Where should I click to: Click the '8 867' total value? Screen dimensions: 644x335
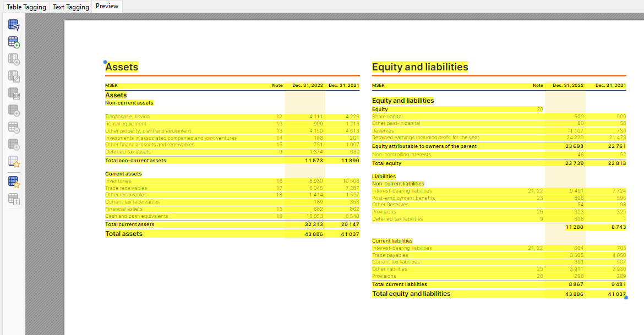pos(576,284)
